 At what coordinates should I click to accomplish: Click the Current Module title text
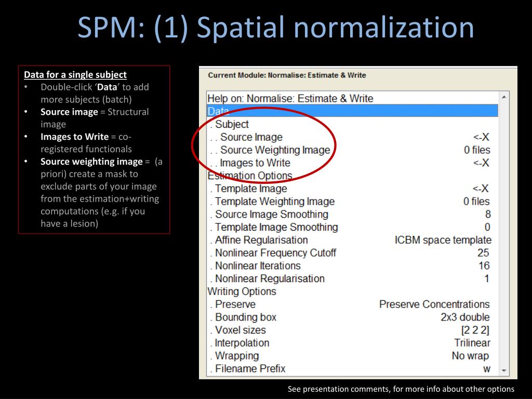287,75
